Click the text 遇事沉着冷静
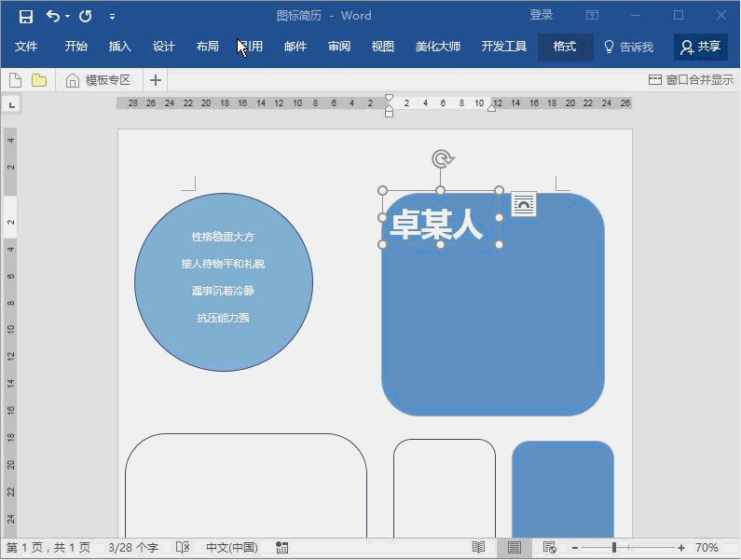Screen dimensions: 741x560 [x=223, y=291]
